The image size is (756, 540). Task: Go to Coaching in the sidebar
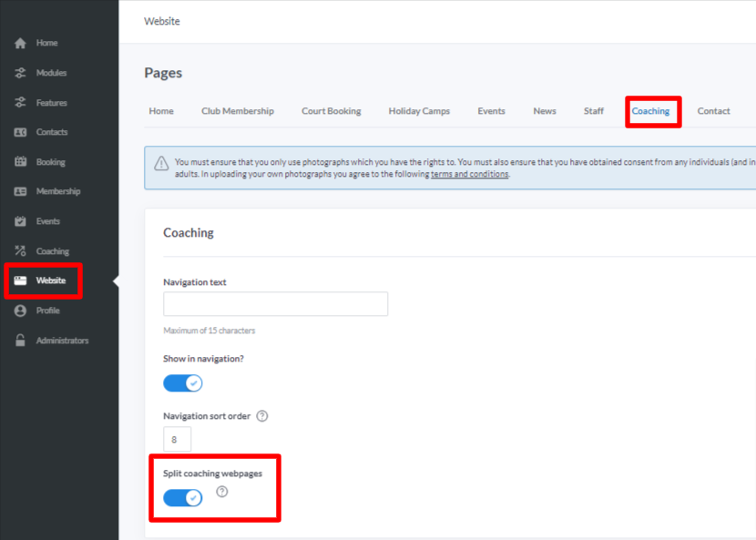tap(52, 251)
